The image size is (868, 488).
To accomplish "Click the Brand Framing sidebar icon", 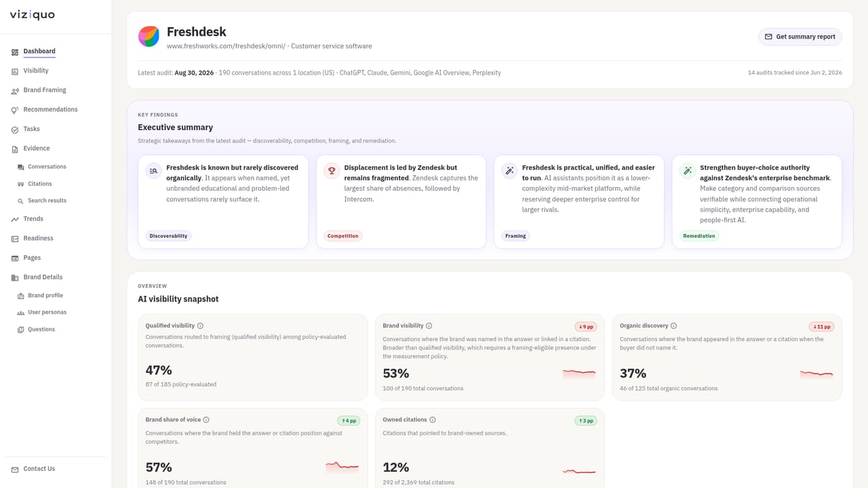I will [x=15, y=90].
